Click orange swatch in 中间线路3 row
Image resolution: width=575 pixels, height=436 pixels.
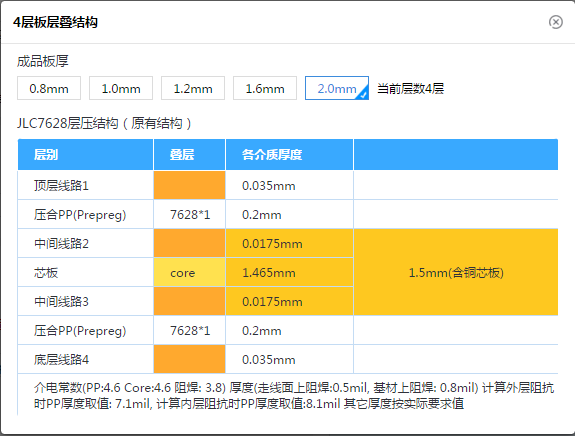click(189, 301)
